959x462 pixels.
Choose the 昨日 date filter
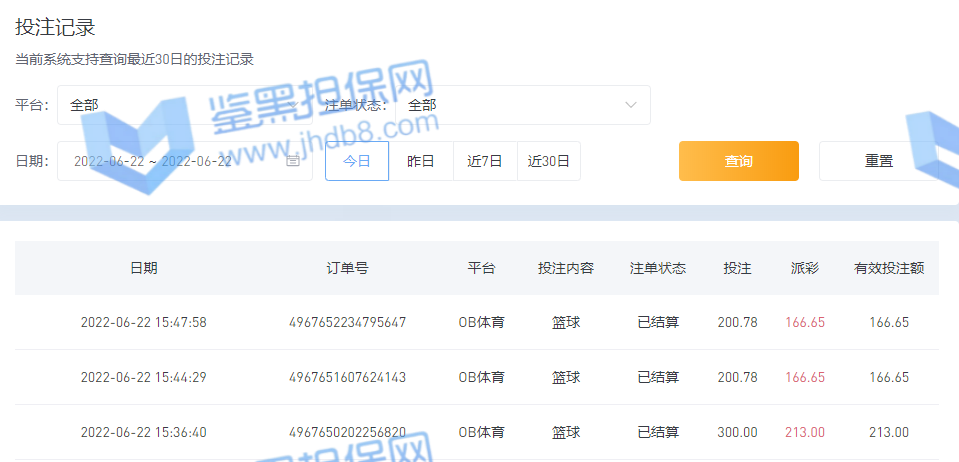click(x=421, y=161)
